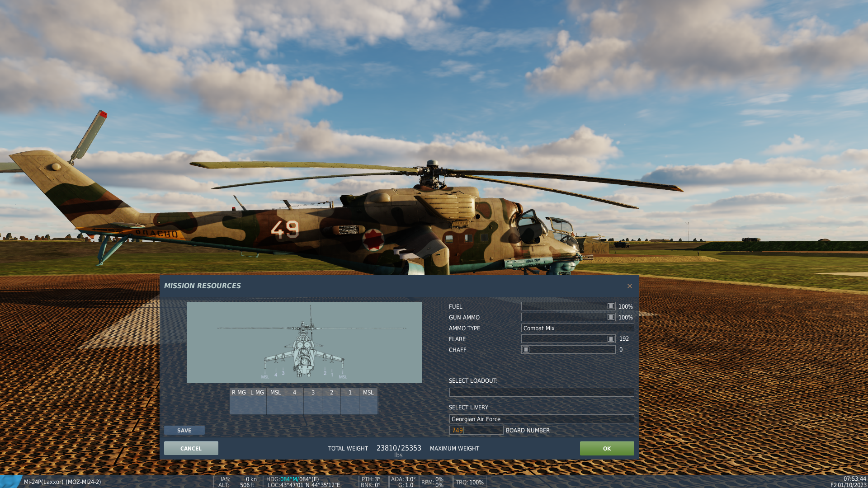868x488 pixels.
Task: Click the board number input field
Action: (476, 430)
